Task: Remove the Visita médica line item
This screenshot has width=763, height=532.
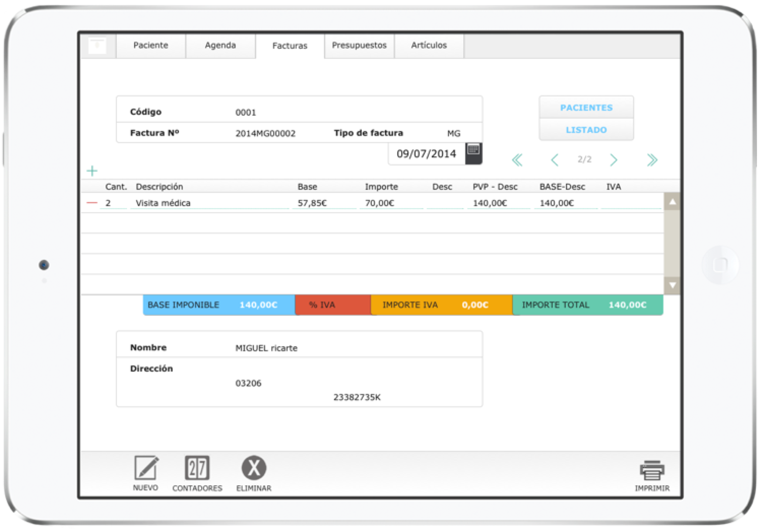Action: (92, 203)
